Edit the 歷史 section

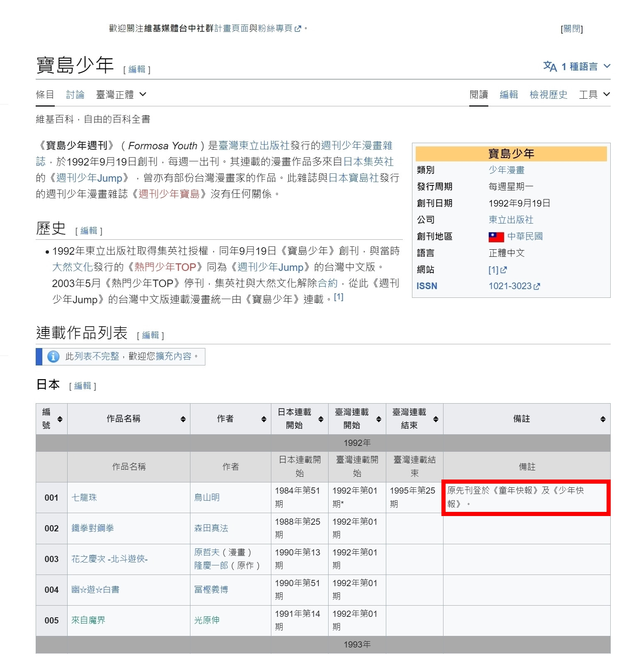(88, 231)
